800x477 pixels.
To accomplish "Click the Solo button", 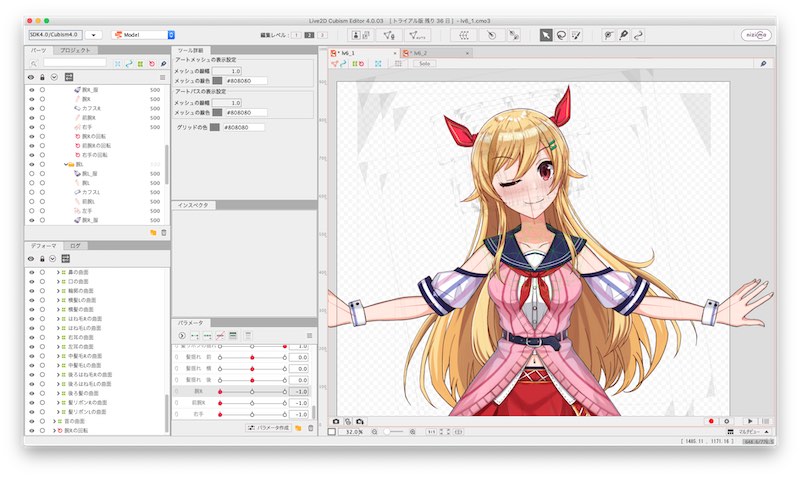I will click(x=424, y=64).
